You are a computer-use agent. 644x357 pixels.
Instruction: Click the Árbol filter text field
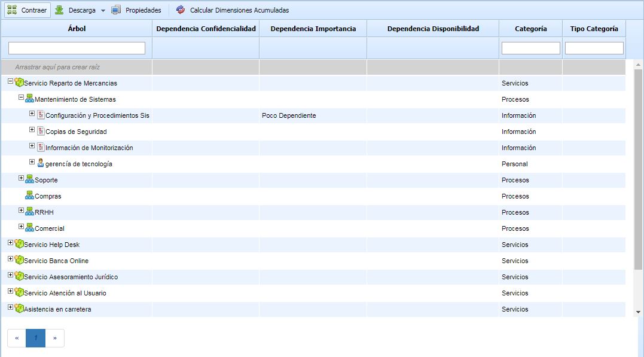click(77, 48)
